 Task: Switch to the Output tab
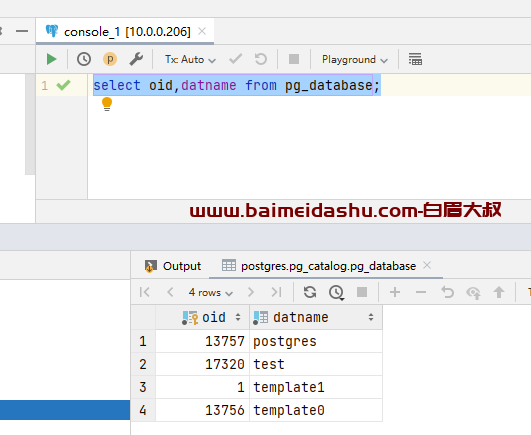pyautogui.click(x=173, y=266)
